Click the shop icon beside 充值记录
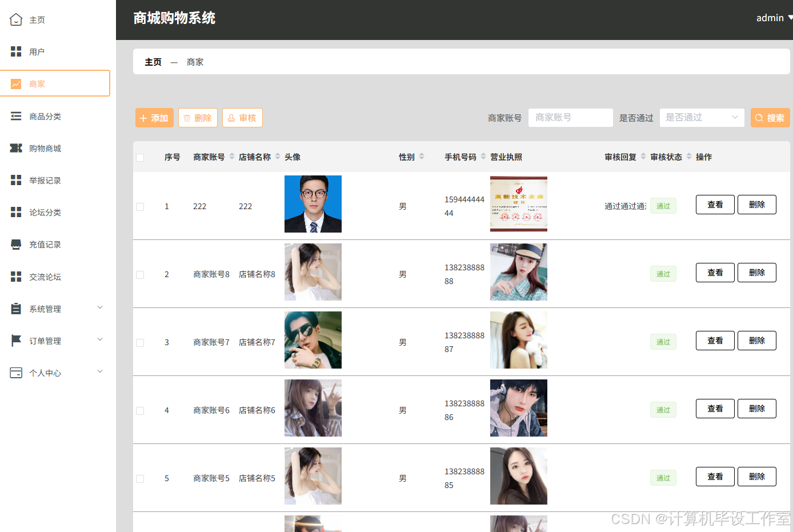Screen dimensions: 793x532 point(16,245)
